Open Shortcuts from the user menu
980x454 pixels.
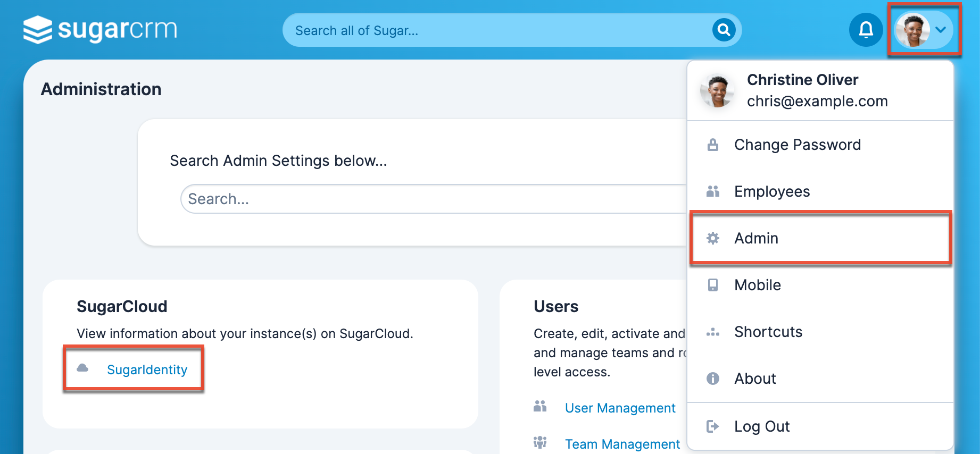(820, 332)
